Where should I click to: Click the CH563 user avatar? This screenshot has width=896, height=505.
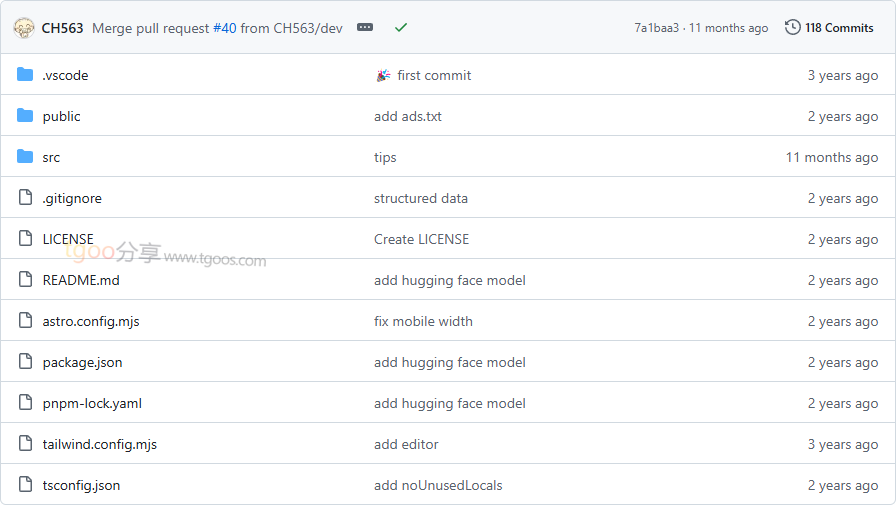pos(24,28)
